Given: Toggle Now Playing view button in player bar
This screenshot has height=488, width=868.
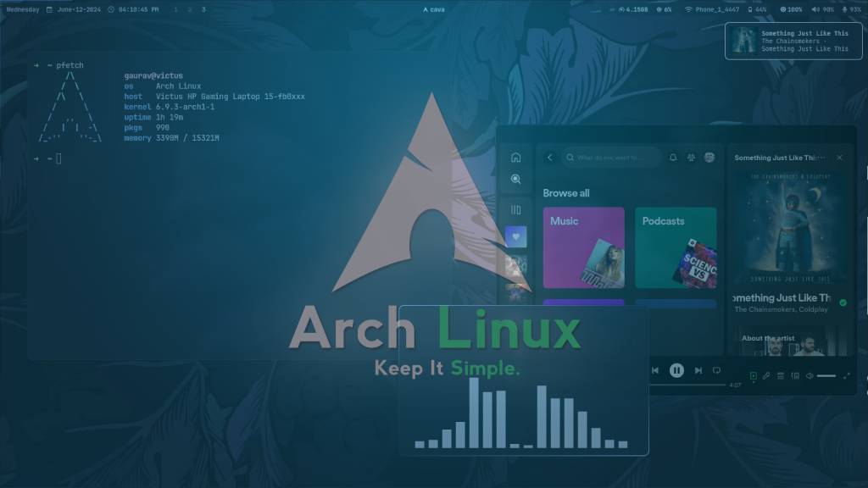Looking at the screenshot, I should click(754, 376).
